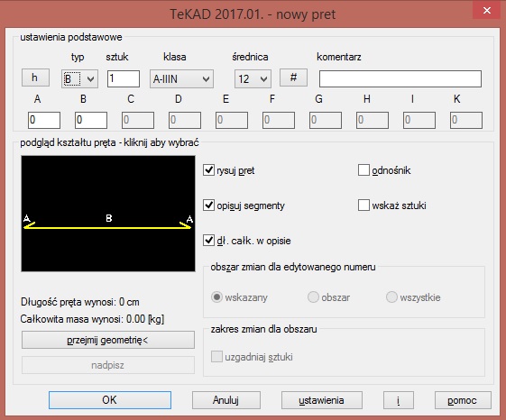This screenshot has height=420, width=506.
Task: Click the 'h' button
Action: pyautogui.click(x=35, y=78)
